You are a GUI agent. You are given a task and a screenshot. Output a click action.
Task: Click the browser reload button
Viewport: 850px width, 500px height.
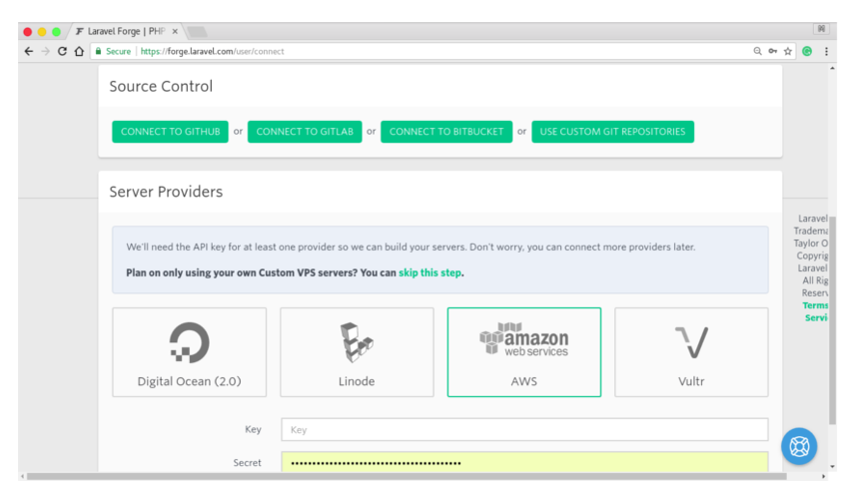point(62,51)
